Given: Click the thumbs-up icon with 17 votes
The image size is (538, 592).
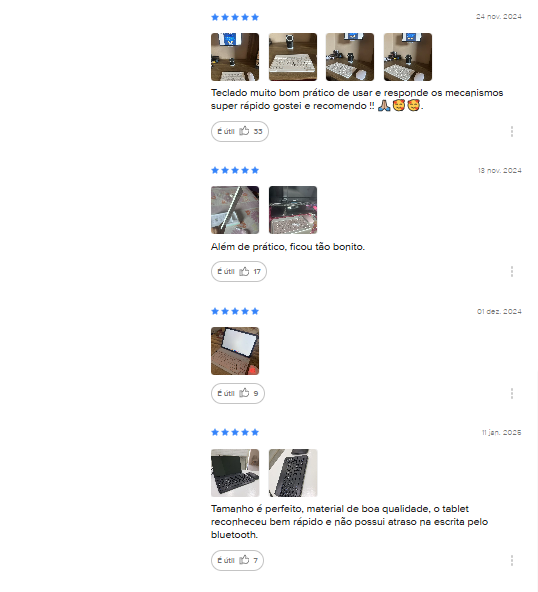Looking at the screenshot, I should point(244,271).
